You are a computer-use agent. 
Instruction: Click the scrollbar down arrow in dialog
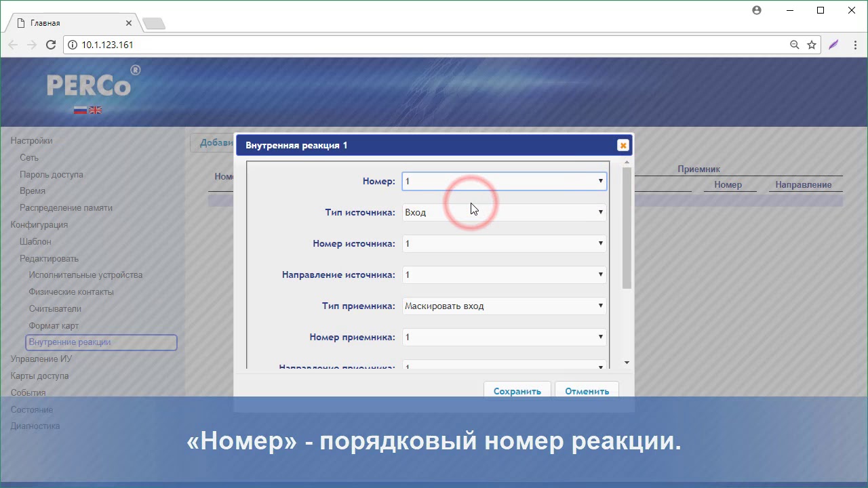coord(627,363)
